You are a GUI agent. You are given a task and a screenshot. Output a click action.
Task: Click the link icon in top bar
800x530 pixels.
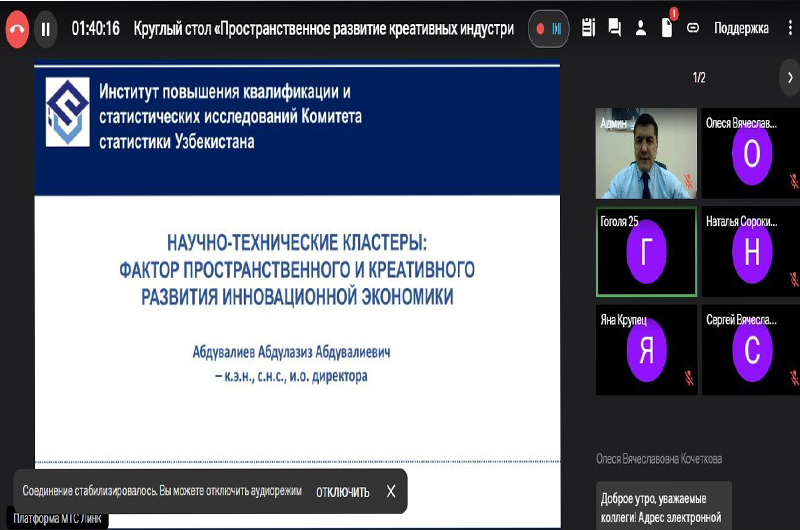[693, 29]
